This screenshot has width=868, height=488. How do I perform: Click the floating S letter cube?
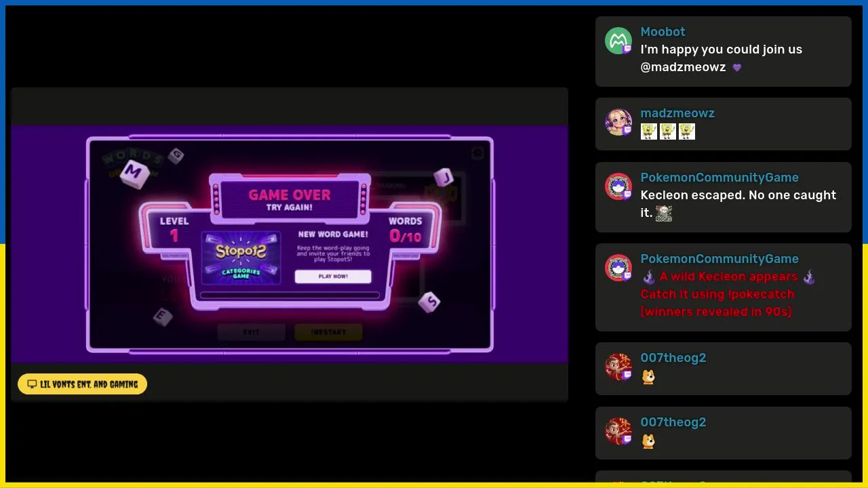pyautogui.click(x=429, y=302)
